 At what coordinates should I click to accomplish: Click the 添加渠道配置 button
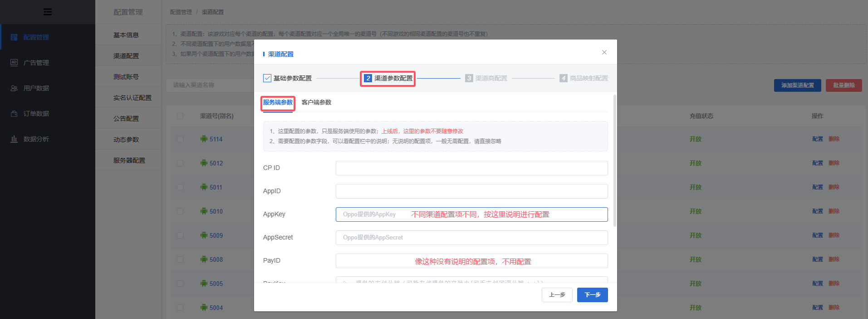(x=797, y=85)
